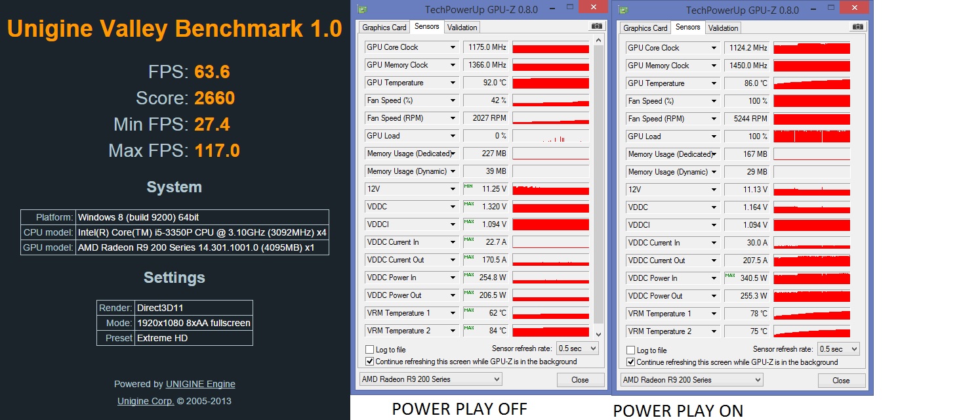This screenshot has width=980, height=420.
Task: Click Fan Speed (%) 42 % value, left window
Action: tap(486, 100)
